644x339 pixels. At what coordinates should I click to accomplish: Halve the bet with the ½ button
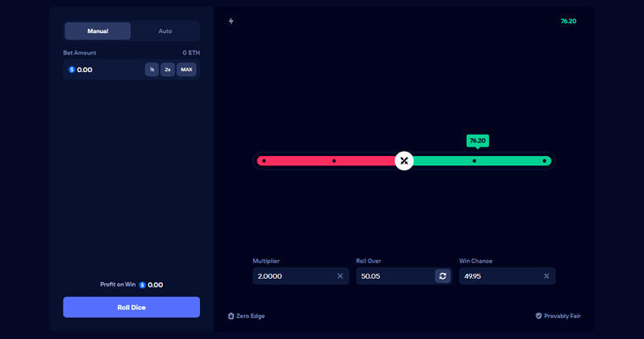coord(152,69)
